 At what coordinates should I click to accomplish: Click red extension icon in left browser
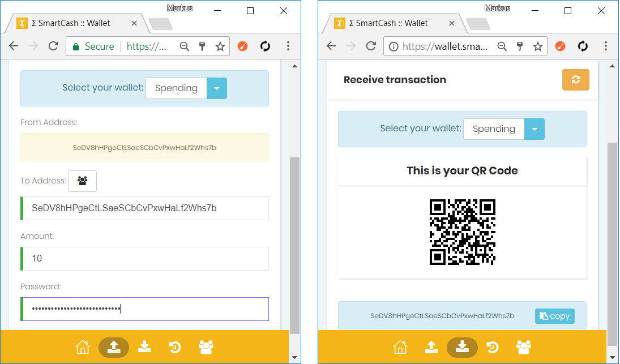[243, 46]
